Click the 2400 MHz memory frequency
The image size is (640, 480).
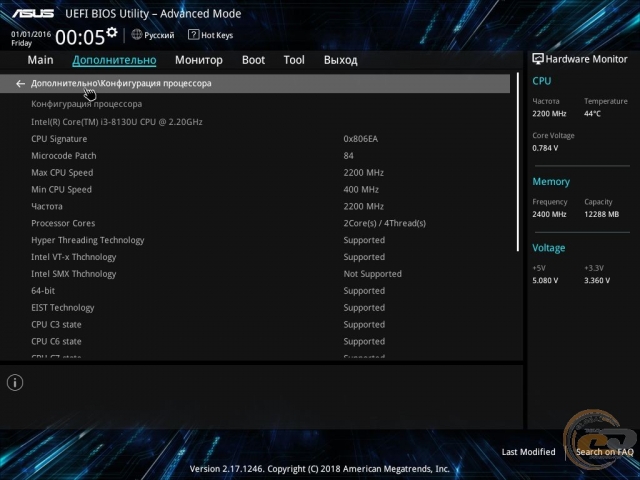point(549,214)
